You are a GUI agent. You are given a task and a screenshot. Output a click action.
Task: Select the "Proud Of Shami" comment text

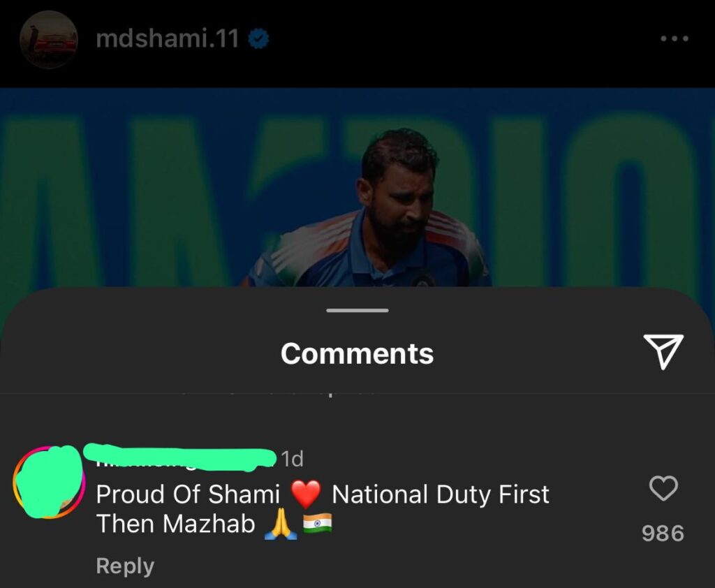188,494
